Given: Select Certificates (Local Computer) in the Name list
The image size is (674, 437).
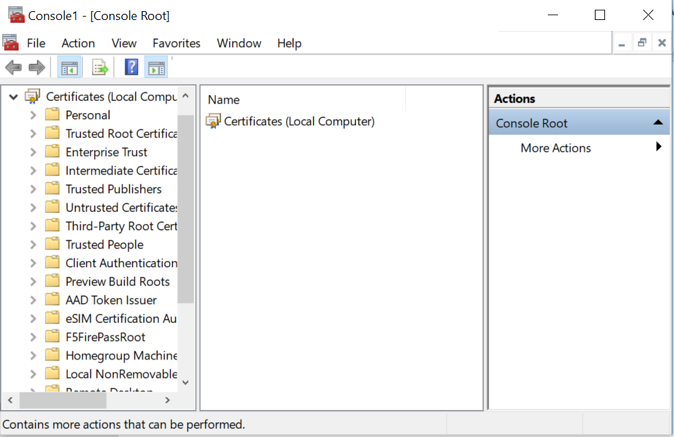Looking at the screenshot, I should coord(298,122).
